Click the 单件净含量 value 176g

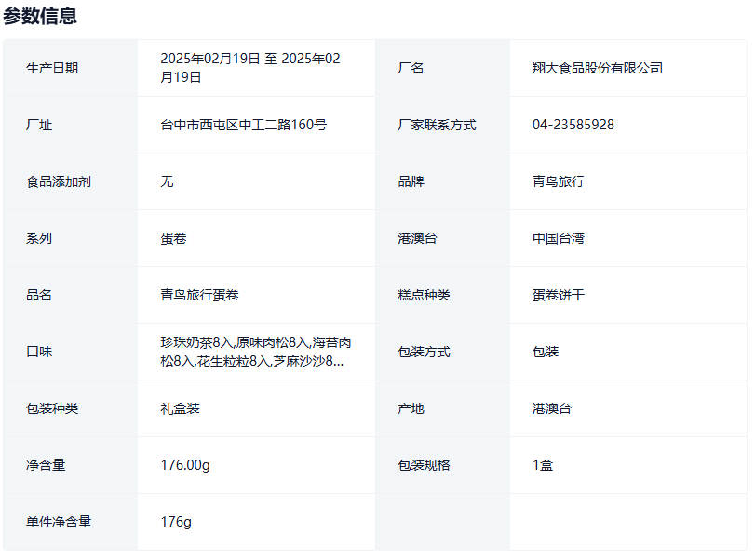(x=176, y=522)
